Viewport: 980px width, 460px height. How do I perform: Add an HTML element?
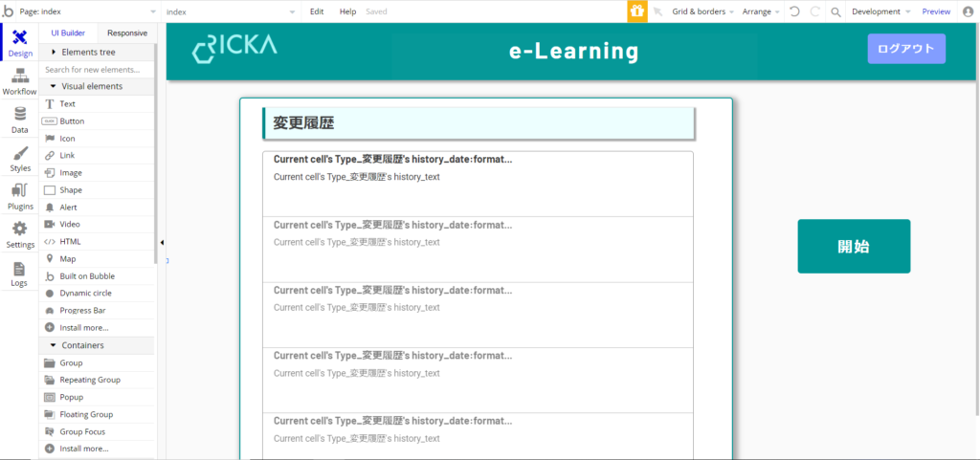coord(97,242)
